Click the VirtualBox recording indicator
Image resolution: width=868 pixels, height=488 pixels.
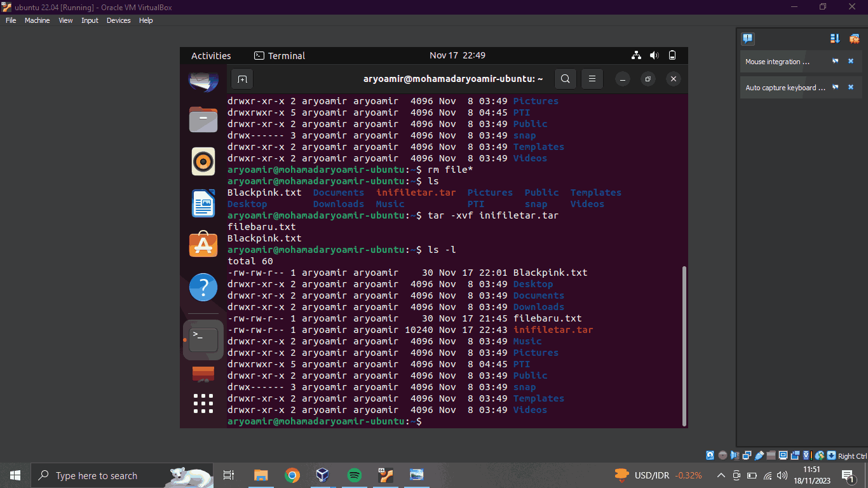[x=795, y=456]
